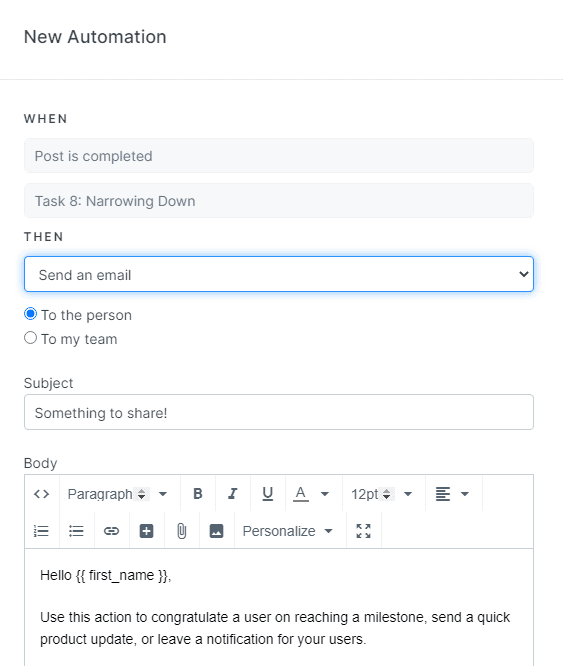Viewport: 563px width, 666px height.
Task: Select the 'To my team' radio option
Action: point(30,338)
